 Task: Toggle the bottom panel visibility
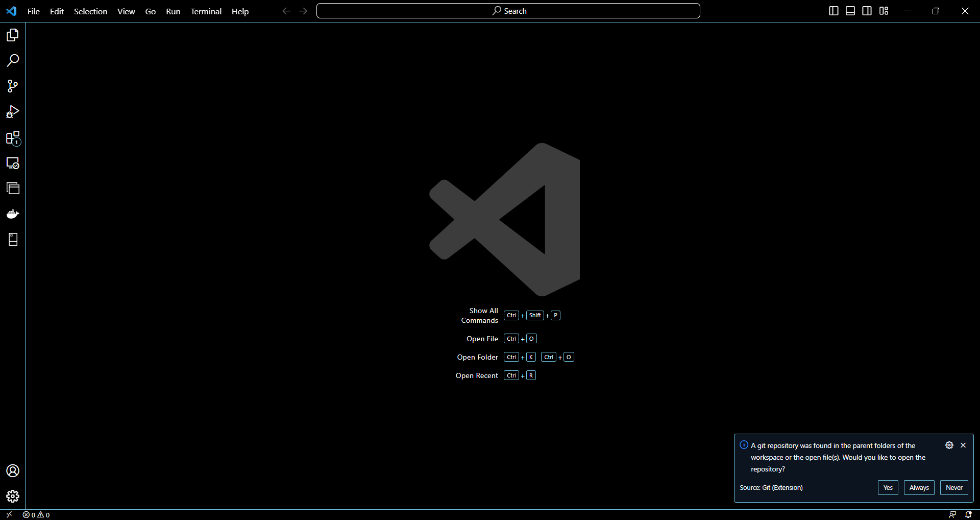click(x=850, y=10)
